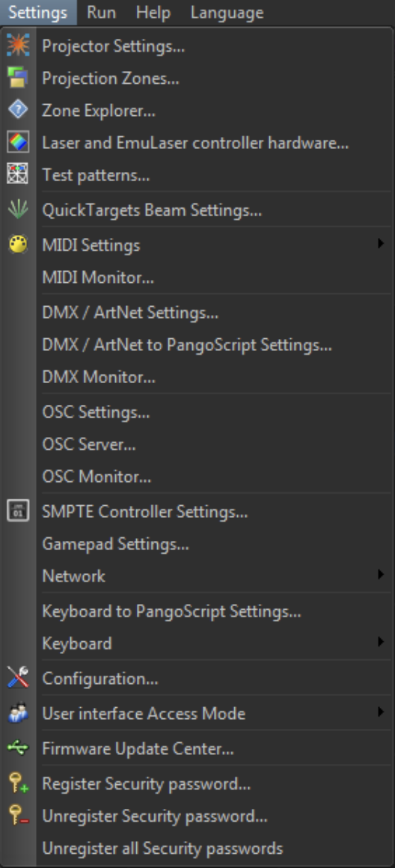The image size is (395, 868).
Task: Click the Zone Explorer diamond icon
Action: click(x=18, y=111)
